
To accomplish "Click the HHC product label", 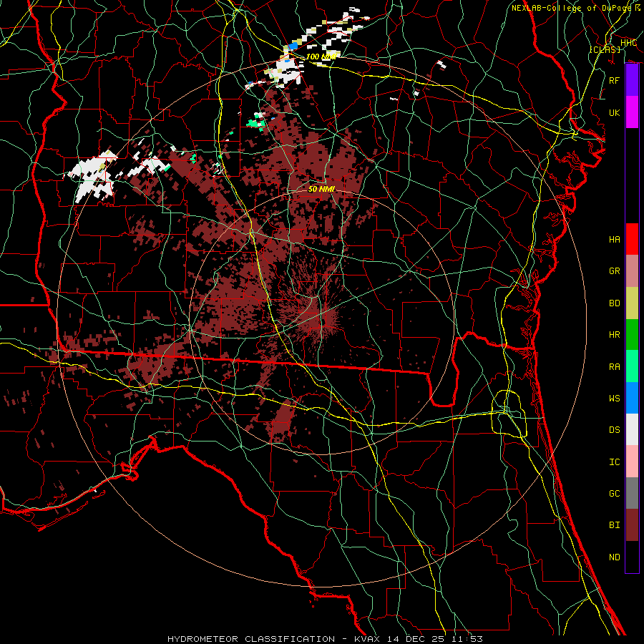I will (628, 43).
